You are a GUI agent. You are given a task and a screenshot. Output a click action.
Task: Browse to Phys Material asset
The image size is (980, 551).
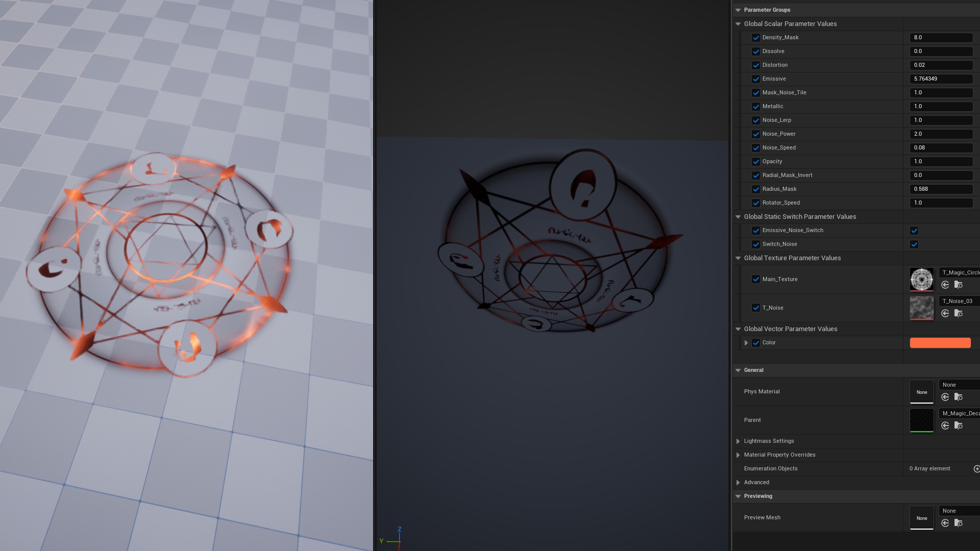[x=959, y=397]
